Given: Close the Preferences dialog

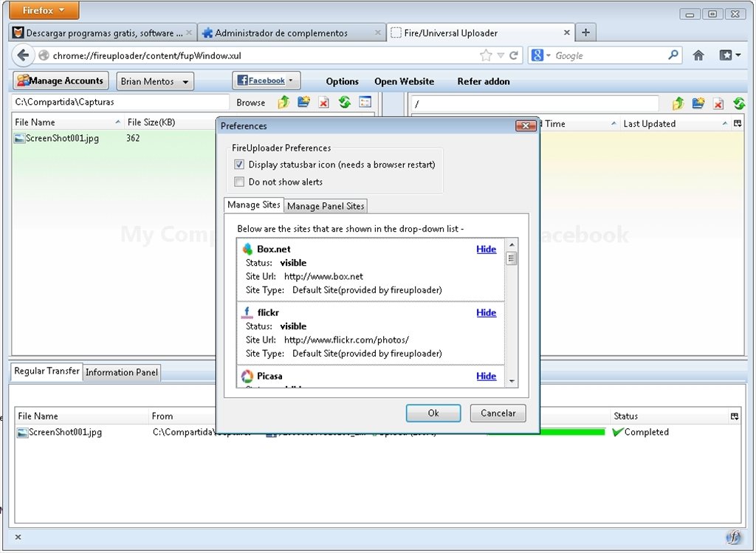Looking at the screenshot, I should (x=526, y=126).
